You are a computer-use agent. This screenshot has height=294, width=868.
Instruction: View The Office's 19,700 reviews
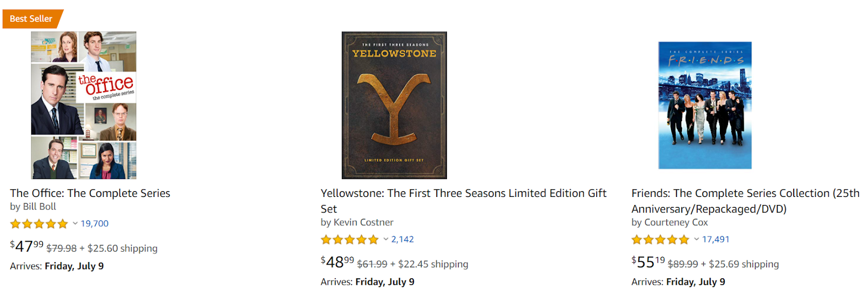[x=94, y=223]
